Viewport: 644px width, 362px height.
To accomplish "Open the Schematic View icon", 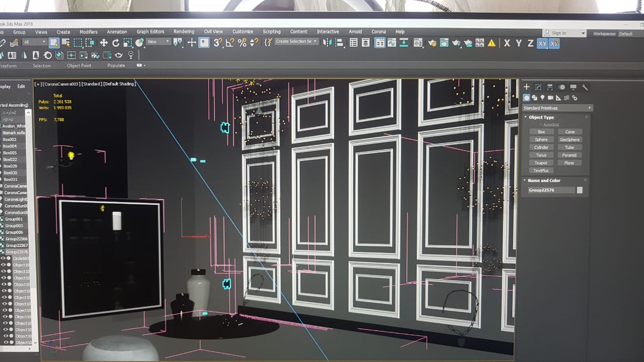I will [404, 43].
